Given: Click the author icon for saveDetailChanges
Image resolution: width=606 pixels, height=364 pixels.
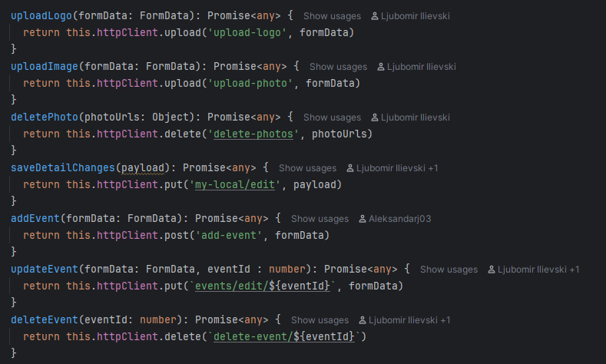Looking at the screenshot, I should click(350, 168).
